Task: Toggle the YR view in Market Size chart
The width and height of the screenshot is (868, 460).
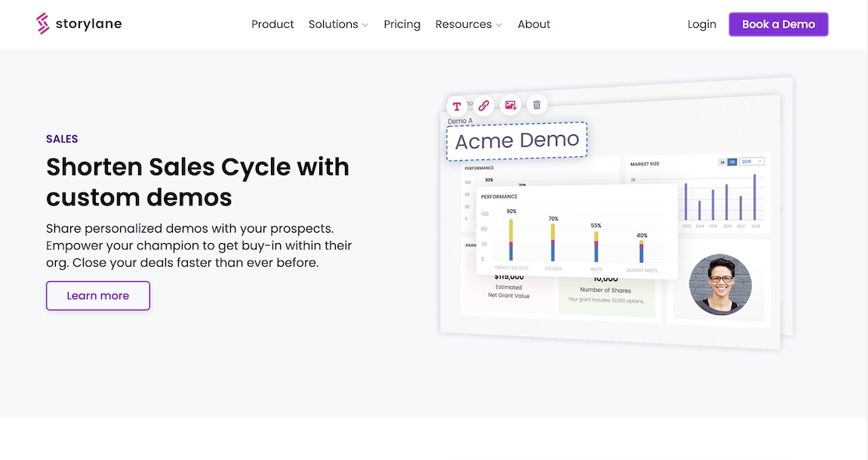Action: pyautogui.click(x=731, y=162)
